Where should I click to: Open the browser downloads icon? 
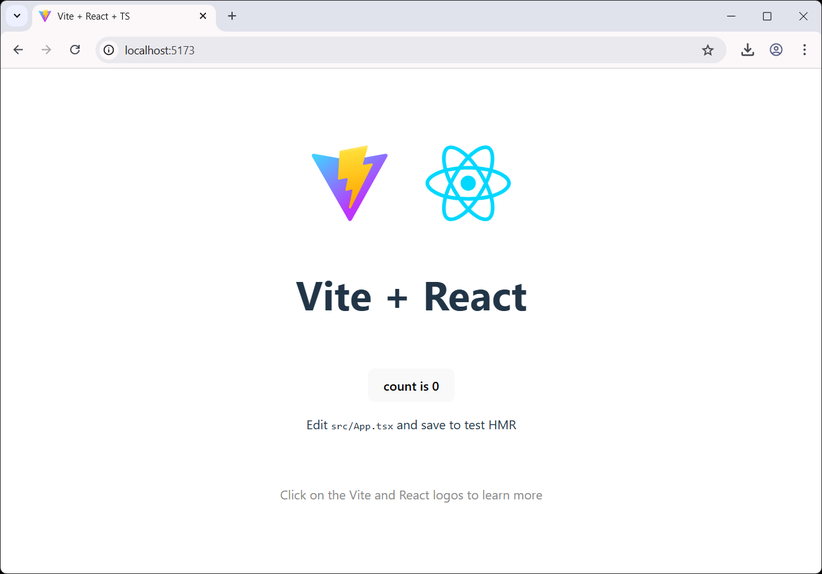pos(748,50)
